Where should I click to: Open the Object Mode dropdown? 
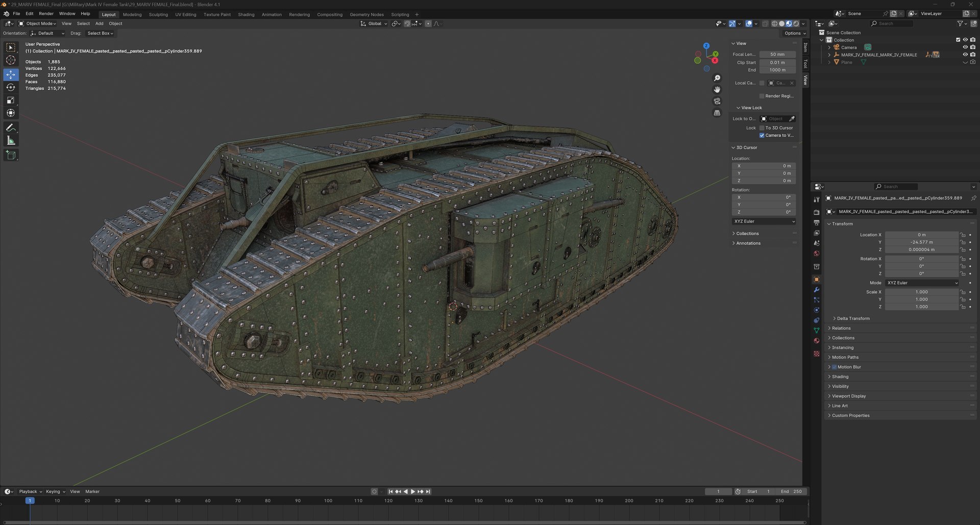pyautogui.click(x=38, y=23)
